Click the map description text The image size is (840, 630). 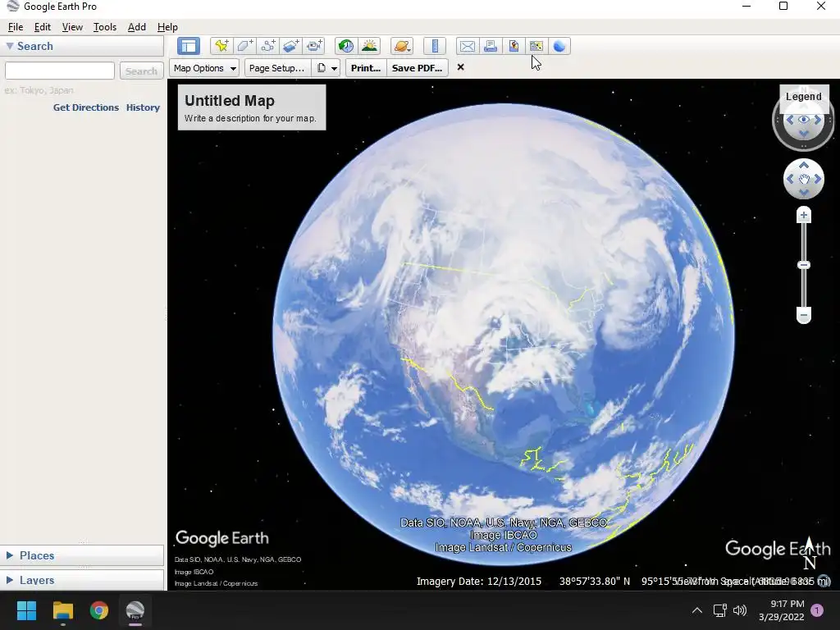point(250,118)
